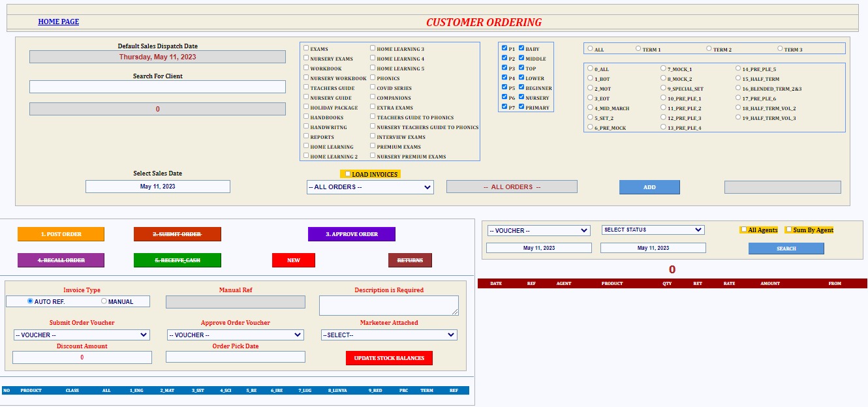Open the search VOUCHER dropdown

coord(539,230)
